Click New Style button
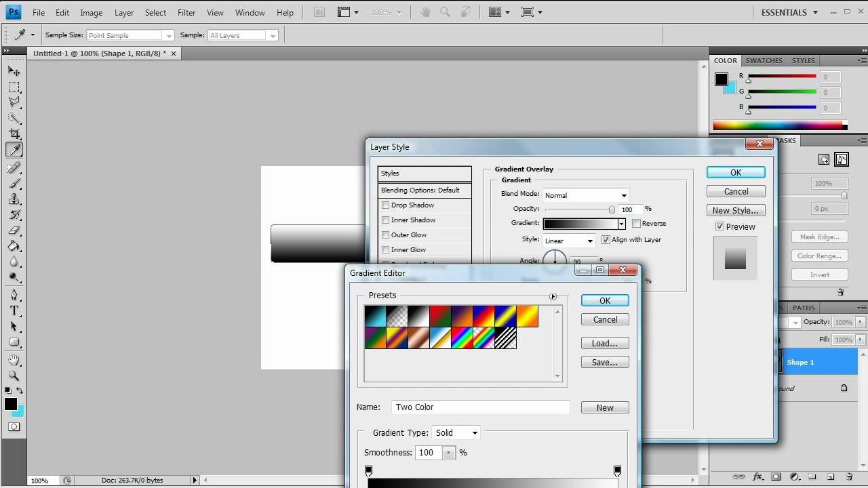Image resolution: width=868 pixels, height=488 pixels. coord(736,210)
